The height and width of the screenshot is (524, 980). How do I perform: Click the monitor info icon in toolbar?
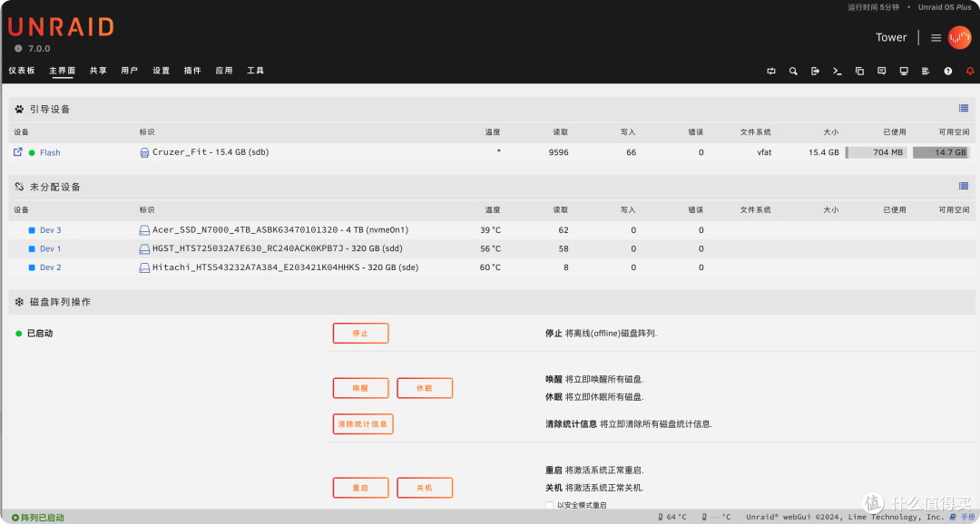904,72
